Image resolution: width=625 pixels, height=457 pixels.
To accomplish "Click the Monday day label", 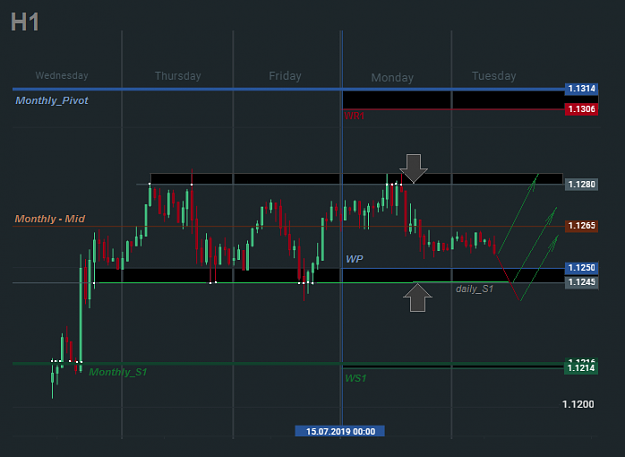I will 392,78.
